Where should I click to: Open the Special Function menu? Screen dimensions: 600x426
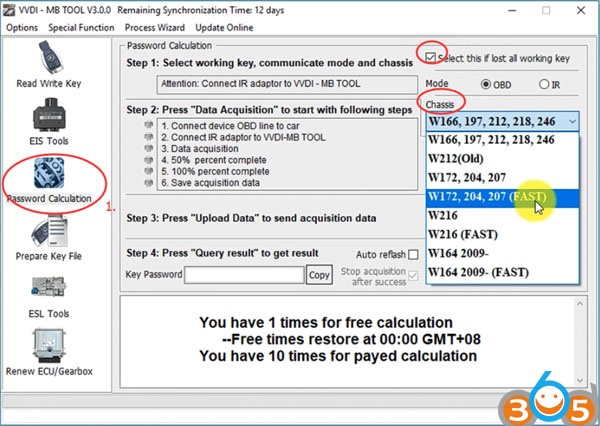pyautogui.click(x=81, y=28)
